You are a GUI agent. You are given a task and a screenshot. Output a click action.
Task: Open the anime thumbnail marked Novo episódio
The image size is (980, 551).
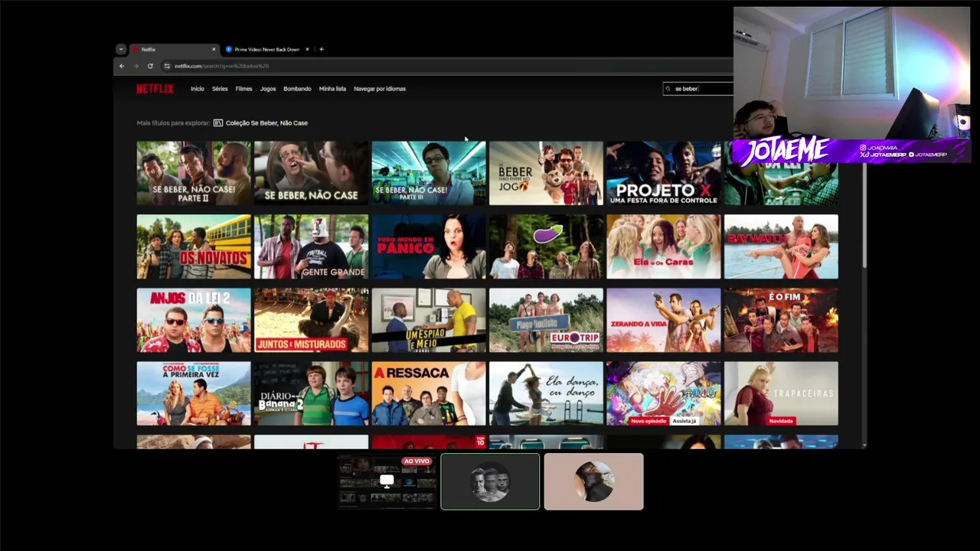[664, 393]
